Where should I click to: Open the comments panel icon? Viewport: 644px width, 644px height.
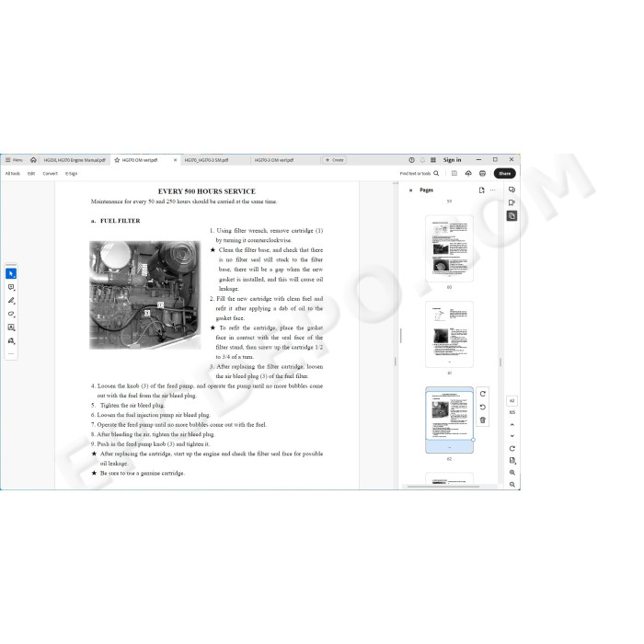pyautogui.click(x=512, y=190)
